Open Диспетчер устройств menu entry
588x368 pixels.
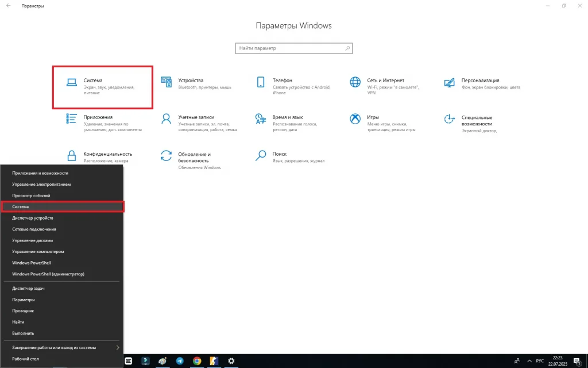pos(61,218)
